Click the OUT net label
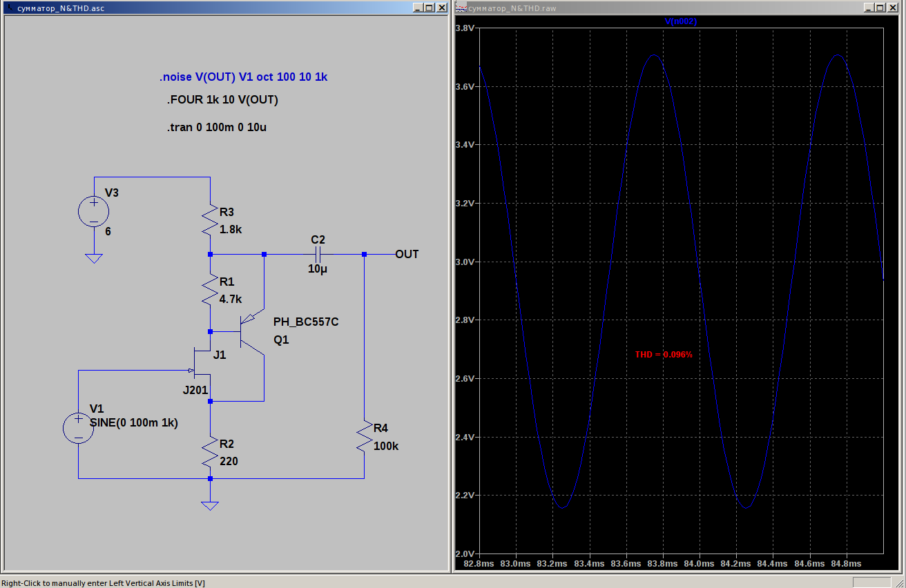 407,255
